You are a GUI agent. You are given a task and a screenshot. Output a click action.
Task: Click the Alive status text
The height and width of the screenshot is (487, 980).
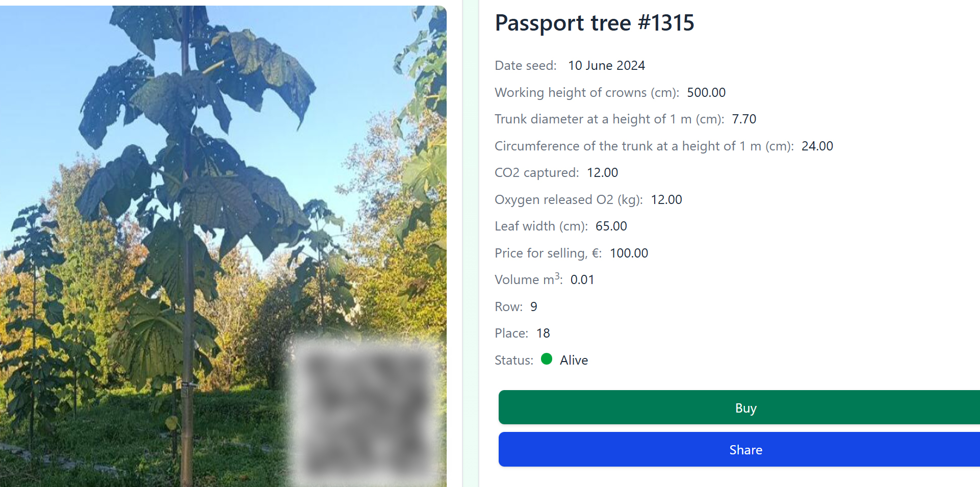[x=574, y=361]
